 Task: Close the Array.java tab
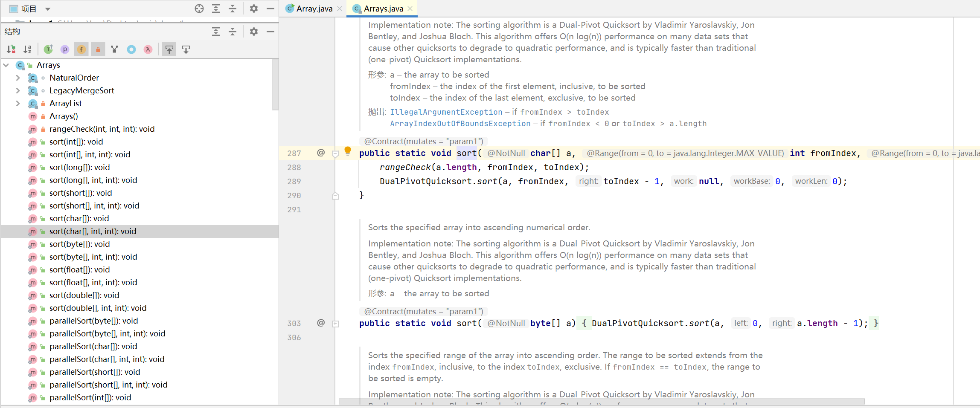coord(340,9)
